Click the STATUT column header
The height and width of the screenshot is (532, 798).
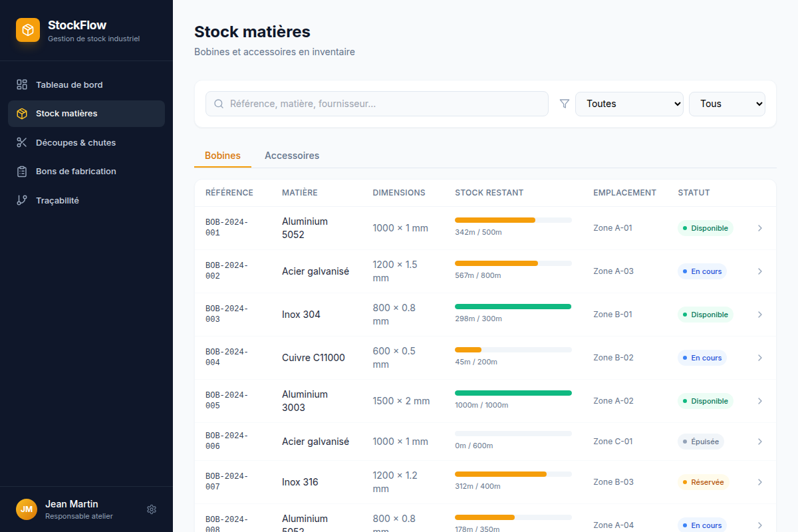(694, 193)
